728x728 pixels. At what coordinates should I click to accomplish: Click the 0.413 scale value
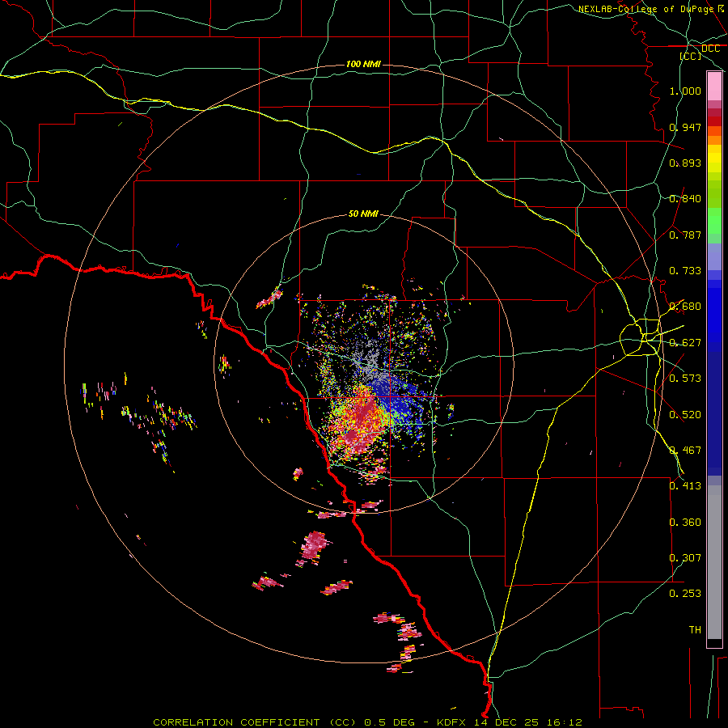point(685,486)
